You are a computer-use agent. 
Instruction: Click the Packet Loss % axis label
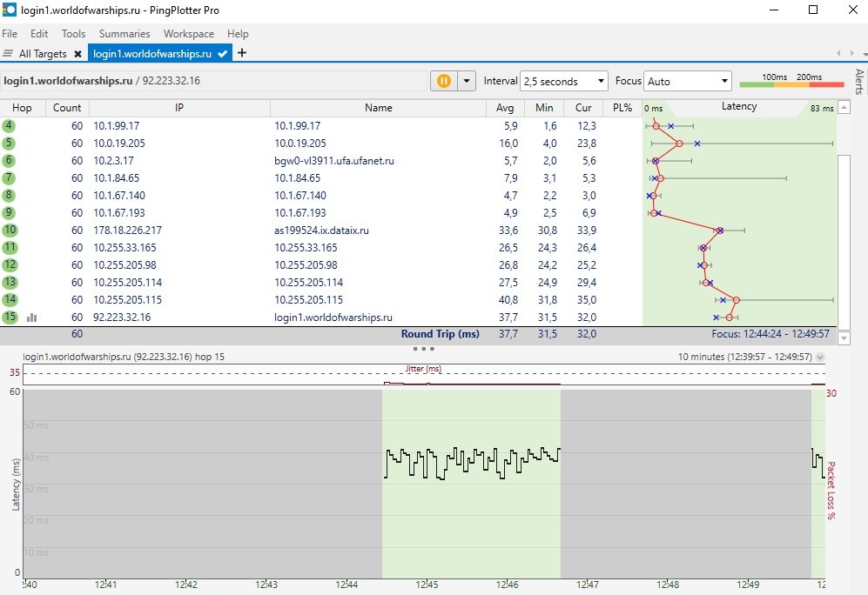tap(831, 491)
